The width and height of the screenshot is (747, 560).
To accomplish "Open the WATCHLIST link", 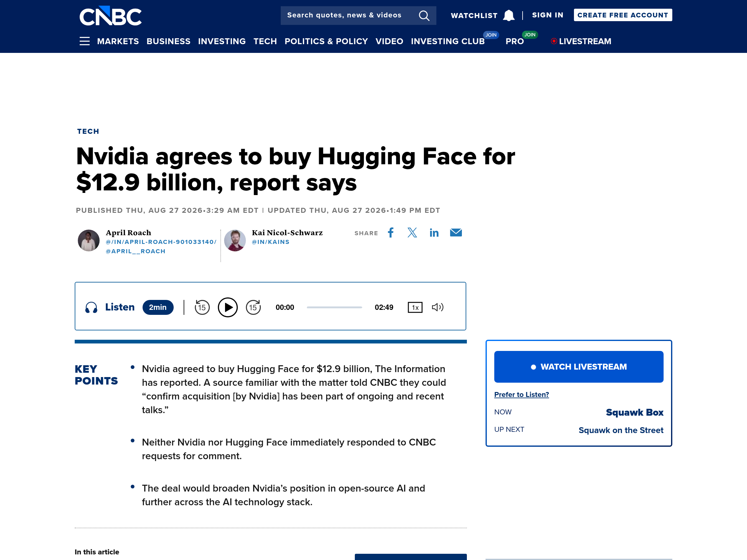I will [x=474, y=16].
